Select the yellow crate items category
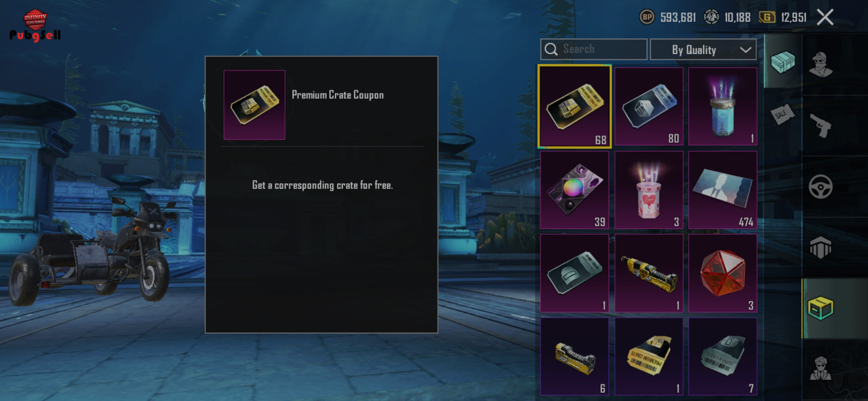Image resolution: width=868 pixels, height=401 pixels. [x=821, y=308]
